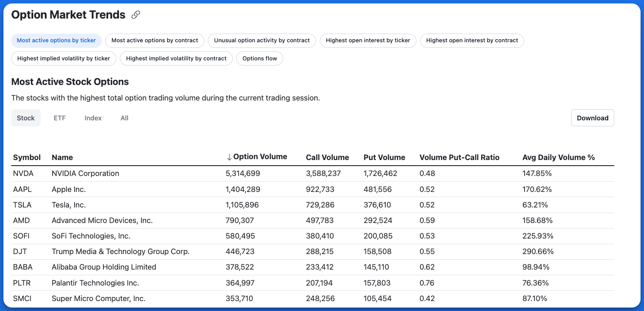Sort by Avg Daily Volume % column
The image size is (644, 311).
point(559,157)
